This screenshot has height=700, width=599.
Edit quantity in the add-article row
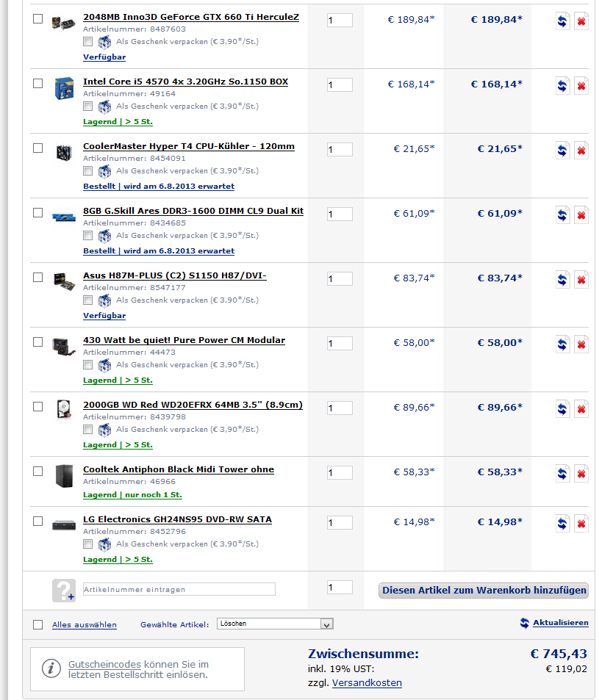click(340, 588)
